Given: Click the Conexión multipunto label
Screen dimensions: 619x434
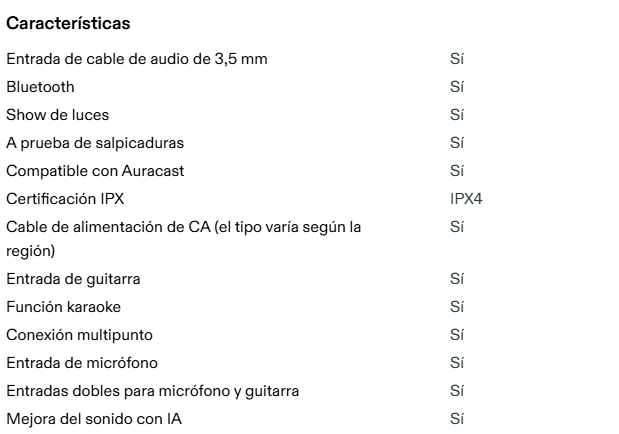Looking at the screenshot, I should point(80,335).
